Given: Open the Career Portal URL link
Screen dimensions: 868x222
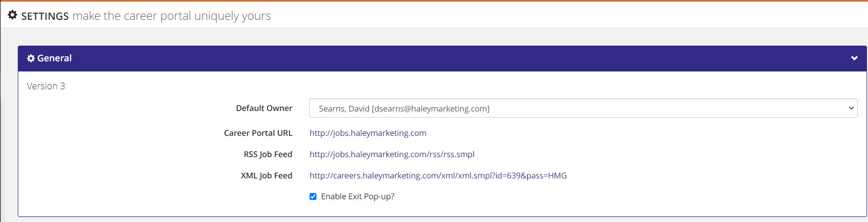Looking at the screenshot, I should pyautogui.click(x=368, y=133).
